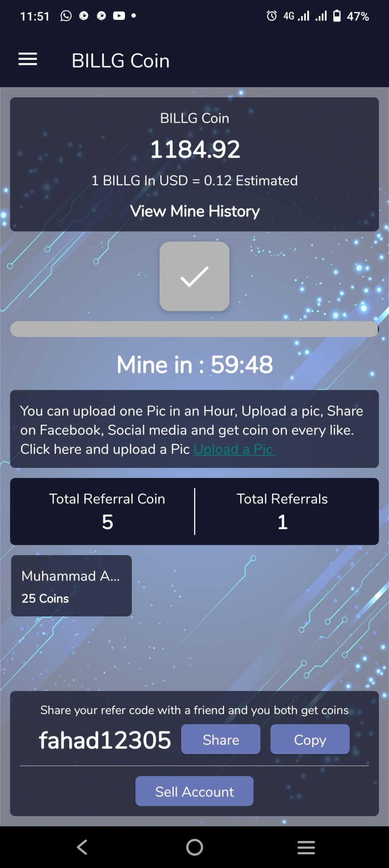Tap the battery status icon

(337, 16)
